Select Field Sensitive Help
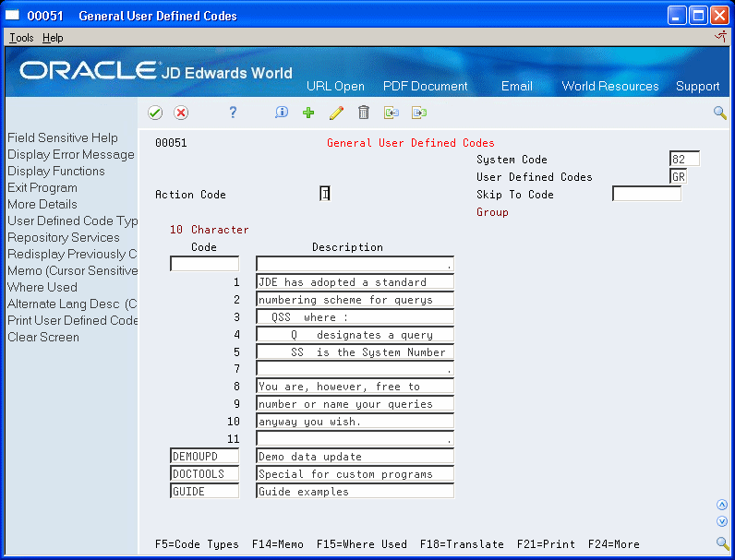Image resolution: width=735 pixels, height=560 pixels. click(x=63, y=137)
